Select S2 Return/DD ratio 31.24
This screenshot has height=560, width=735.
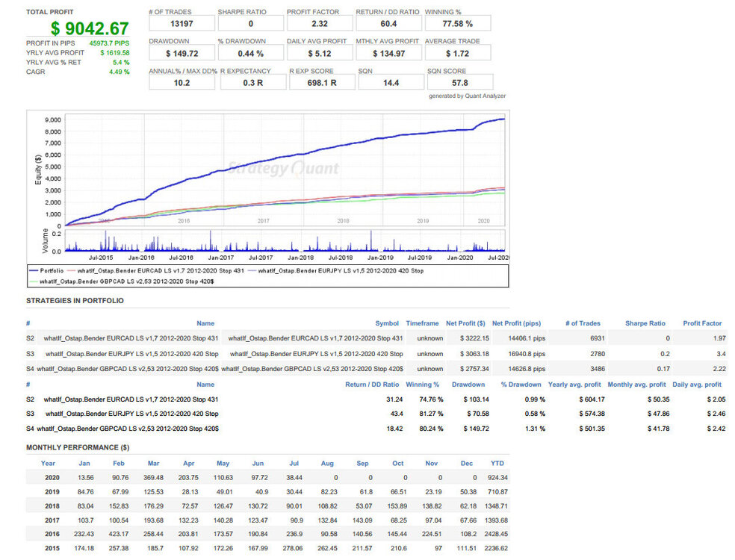tap(394, 399)
